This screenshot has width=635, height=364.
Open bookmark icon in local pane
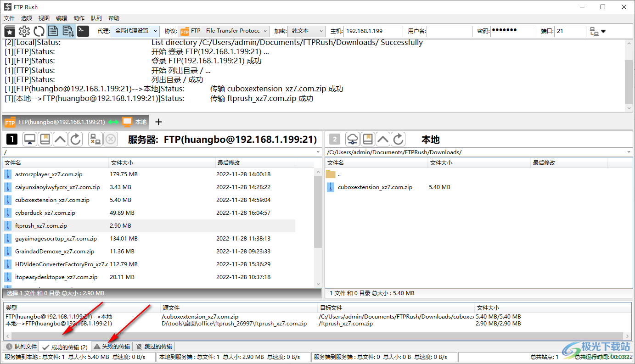click(368, 140)
